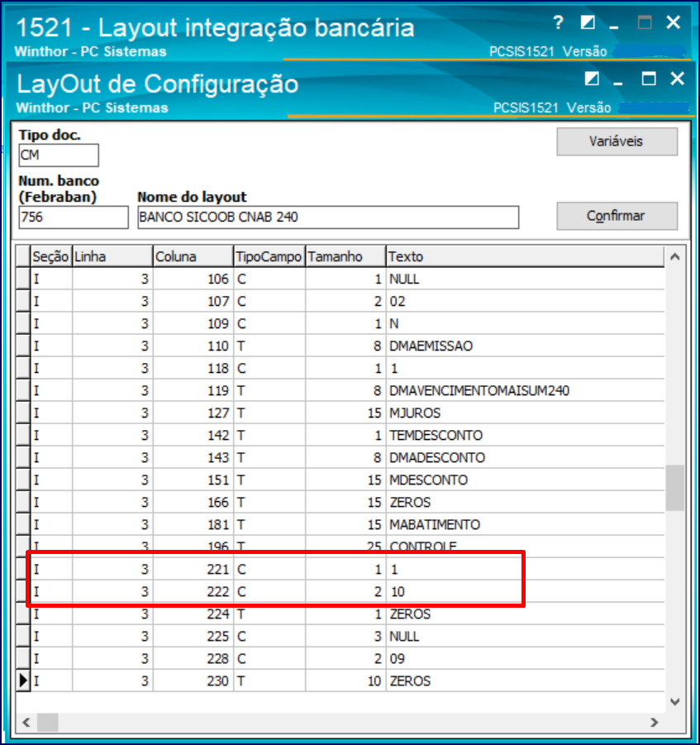
Task: Focus the Num. banco field containing 756
Action: click(x=73, y=217)
